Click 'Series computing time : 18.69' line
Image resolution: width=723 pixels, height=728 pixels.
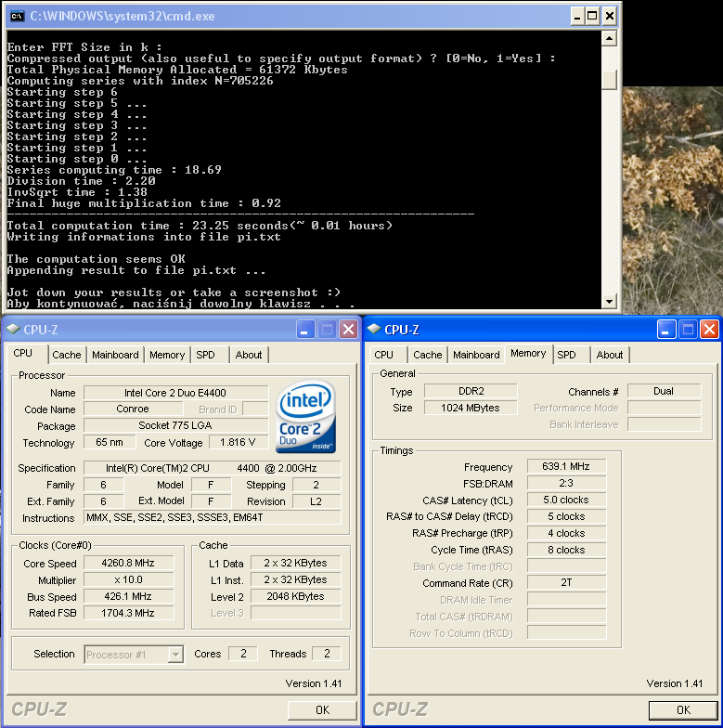(x=114, y=170)
